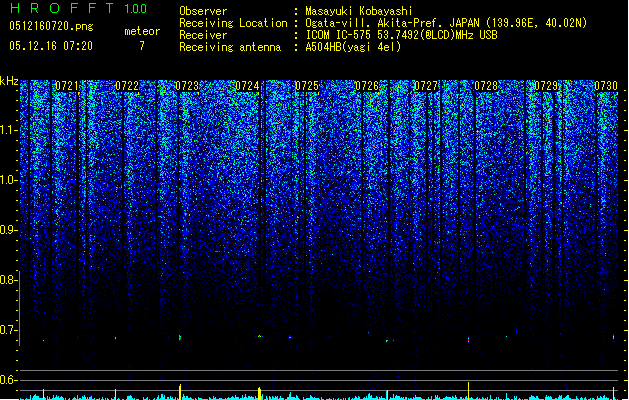
Task: Click the meteor echo near 0728 marker
Action: 468,339
